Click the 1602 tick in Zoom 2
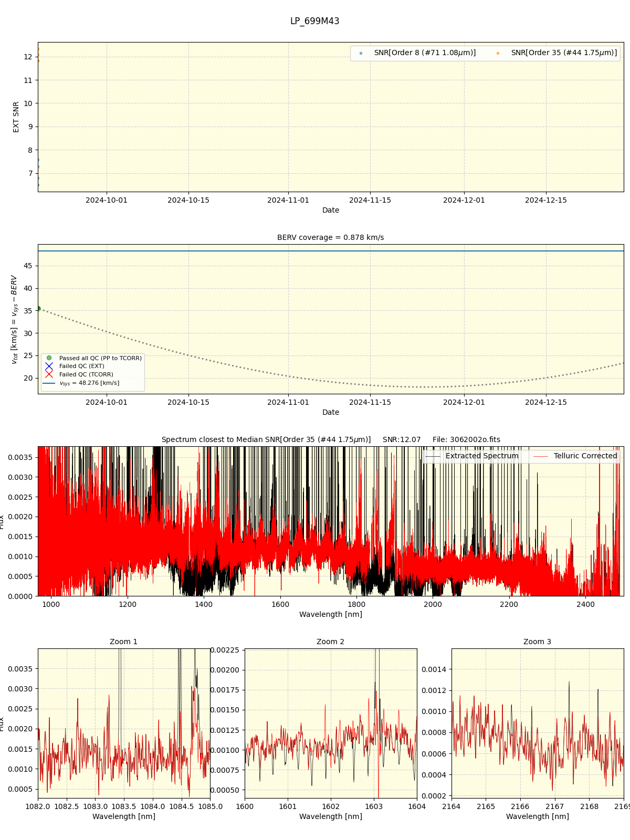This screenshot has width=630, height=840. click(330, 807)
